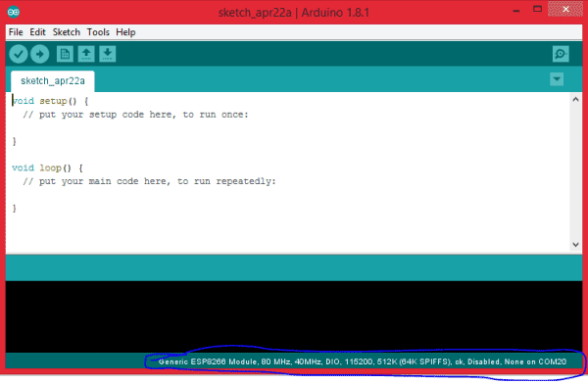Open the Sketch menu

click(x=67, y=32)
